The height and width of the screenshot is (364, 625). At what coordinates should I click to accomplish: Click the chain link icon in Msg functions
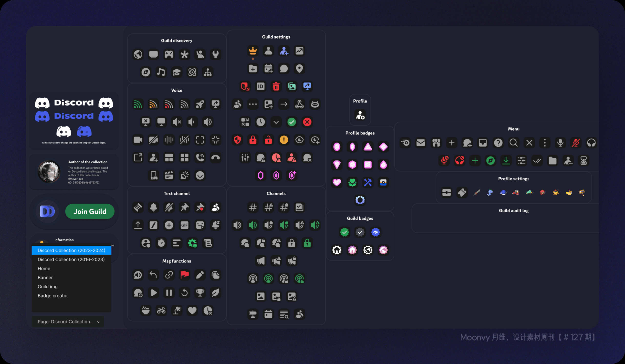[169, 275]
